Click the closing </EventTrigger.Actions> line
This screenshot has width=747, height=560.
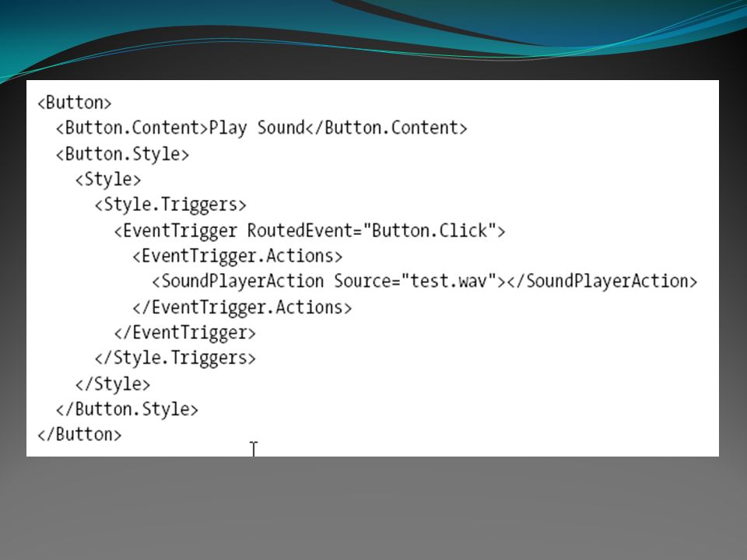[x=243, y=308]
